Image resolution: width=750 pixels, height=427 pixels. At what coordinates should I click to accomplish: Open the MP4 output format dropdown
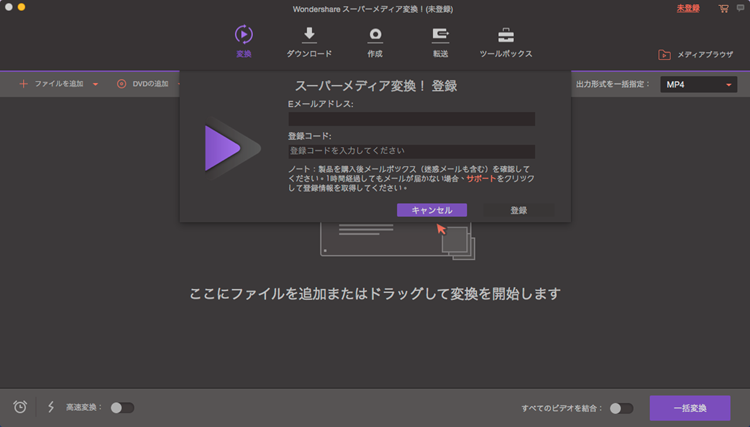click(698, 85)
